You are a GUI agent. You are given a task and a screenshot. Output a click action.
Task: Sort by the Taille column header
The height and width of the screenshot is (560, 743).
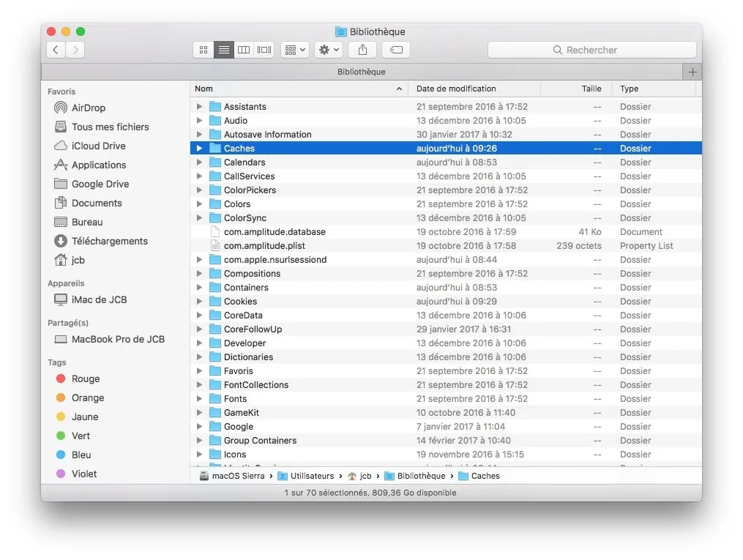tap(575, 89)
